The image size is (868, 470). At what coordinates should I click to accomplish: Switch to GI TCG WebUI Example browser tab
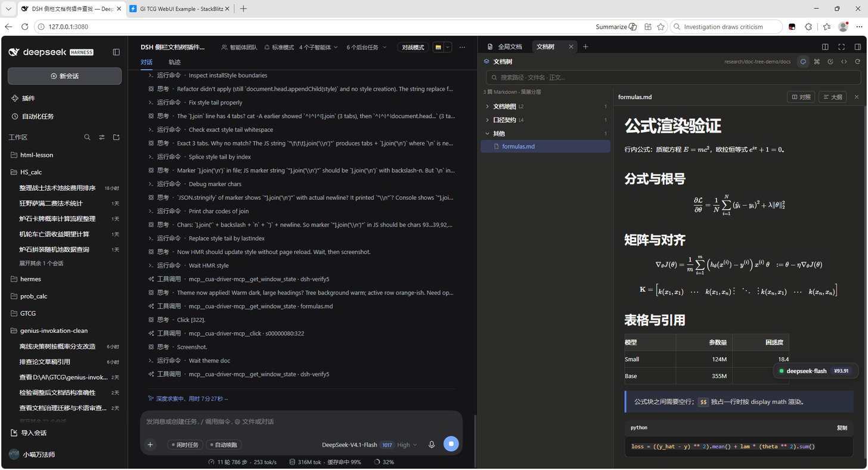[x=179, y=9]
